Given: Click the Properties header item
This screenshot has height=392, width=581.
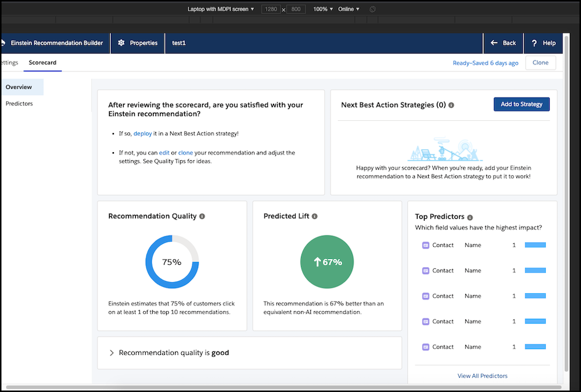Looking at the screenshot, I should click(138, 43).
